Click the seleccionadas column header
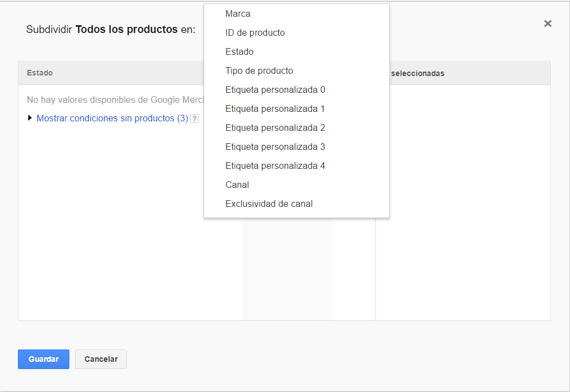The image size is (570, 392). click(418, 73)
